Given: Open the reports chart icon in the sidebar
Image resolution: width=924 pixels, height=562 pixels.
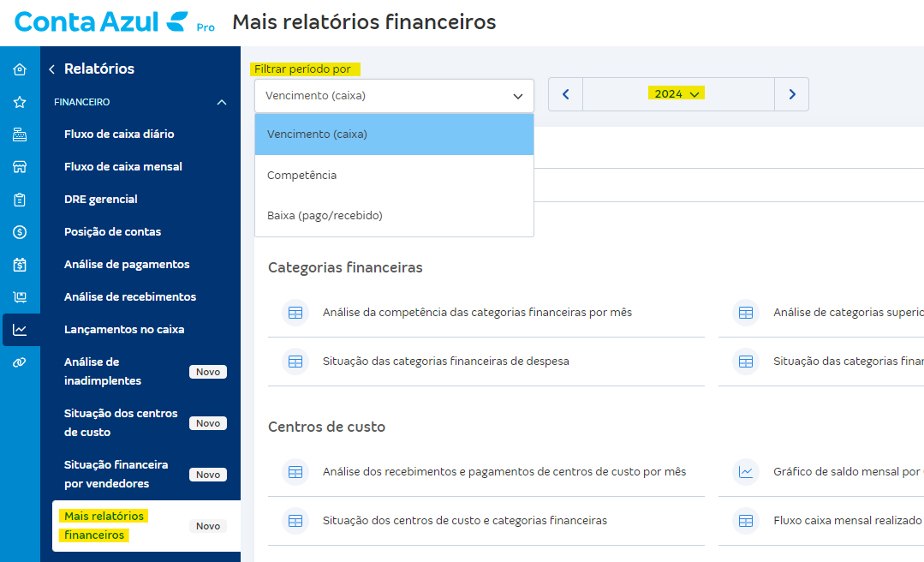Looking at the screenshot, I should tap(20, 330).
